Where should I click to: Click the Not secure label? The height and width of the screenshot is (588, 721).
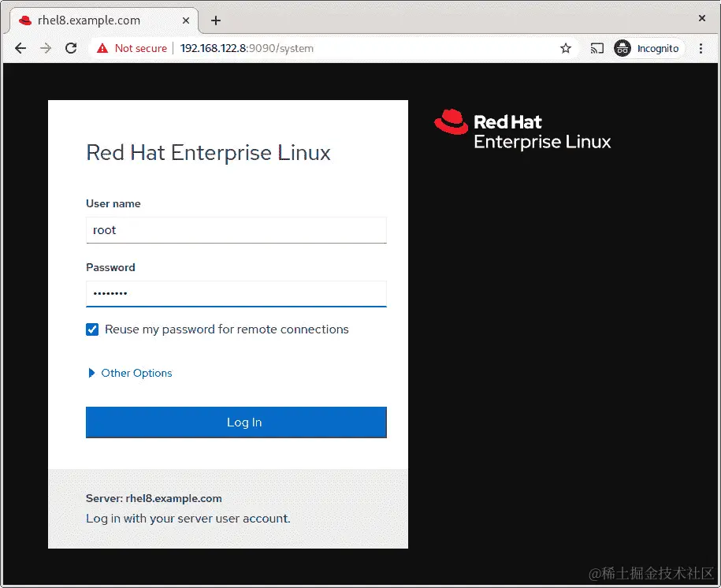coord(141,48)
